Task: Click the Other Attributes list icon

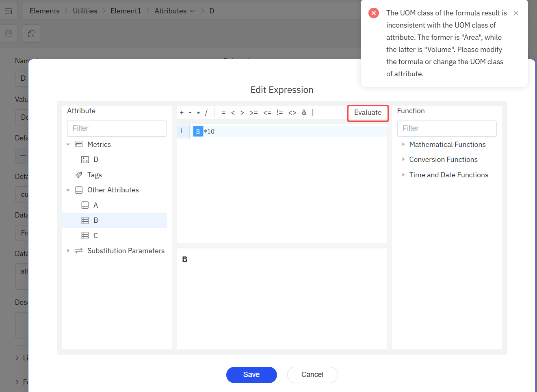Action: click(79, 190)
